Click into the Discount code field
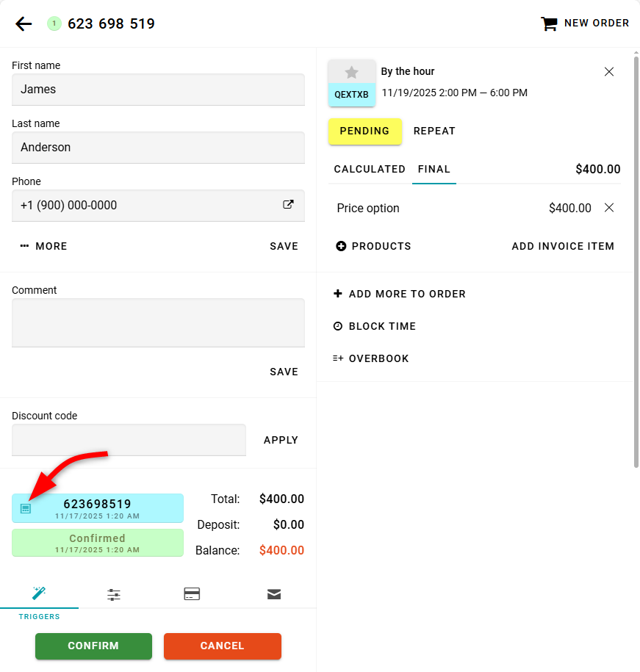 click(129, 440)
